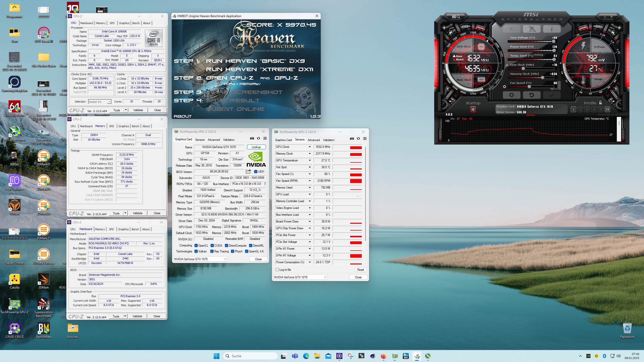Click DETACH in Afterburner monitor
The width and height of the screenshot is (644, 362).
pyautogui.click(x=531, y=115)
